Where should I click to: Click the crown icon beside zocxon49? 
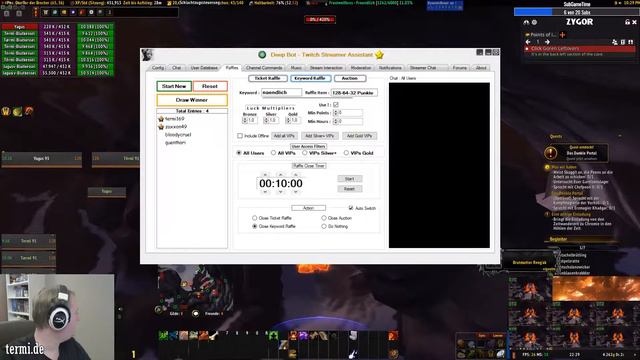pos(161,127)
